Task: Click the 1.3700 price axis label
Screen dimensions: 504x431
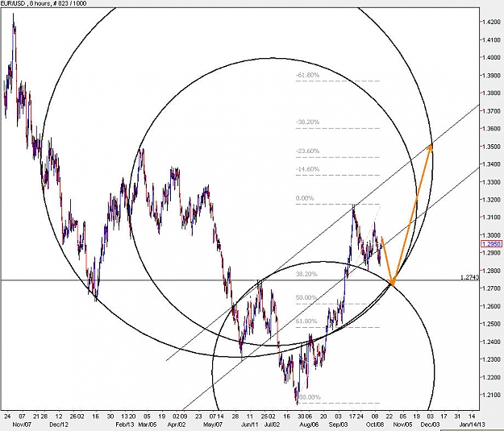Action: 491,111
